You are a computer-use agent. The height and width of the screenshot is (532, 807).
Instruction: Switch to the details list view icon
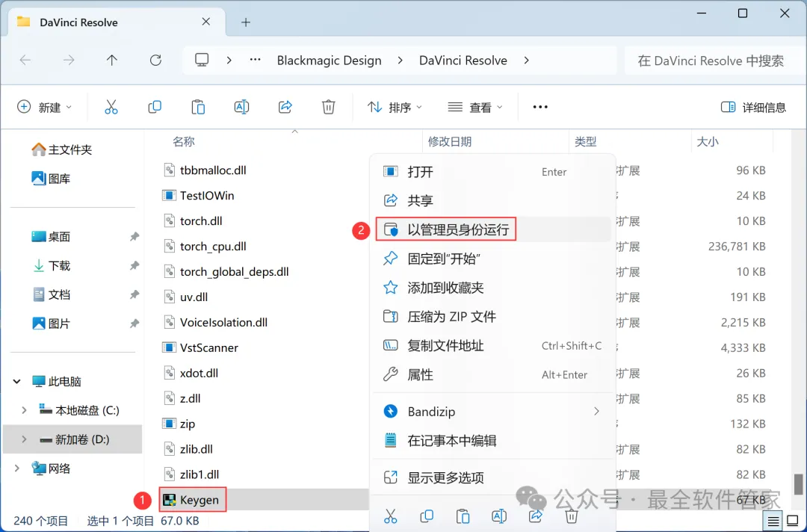[773, 522]
